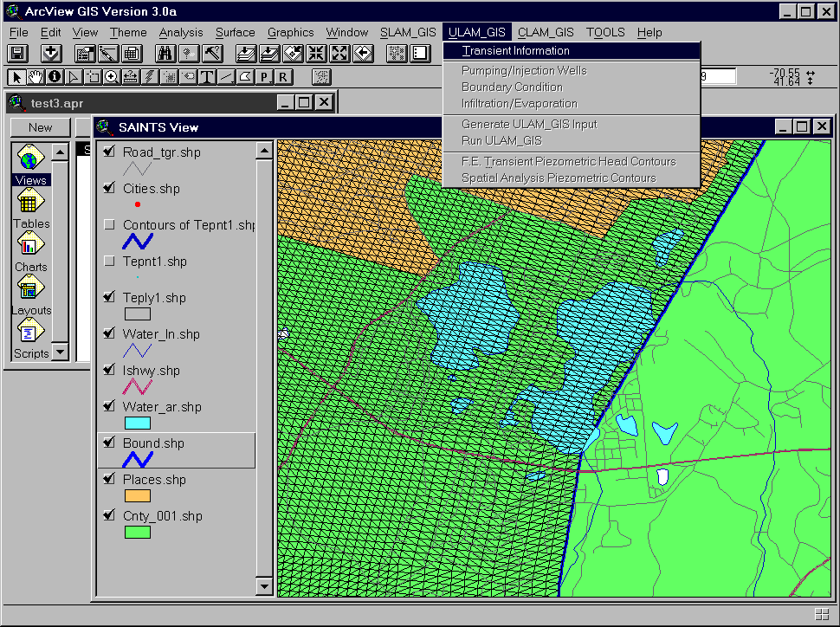Select Run ULAM_GIS menu item
This screenshot has width=840, height=627.
click(x=572, y=140)
